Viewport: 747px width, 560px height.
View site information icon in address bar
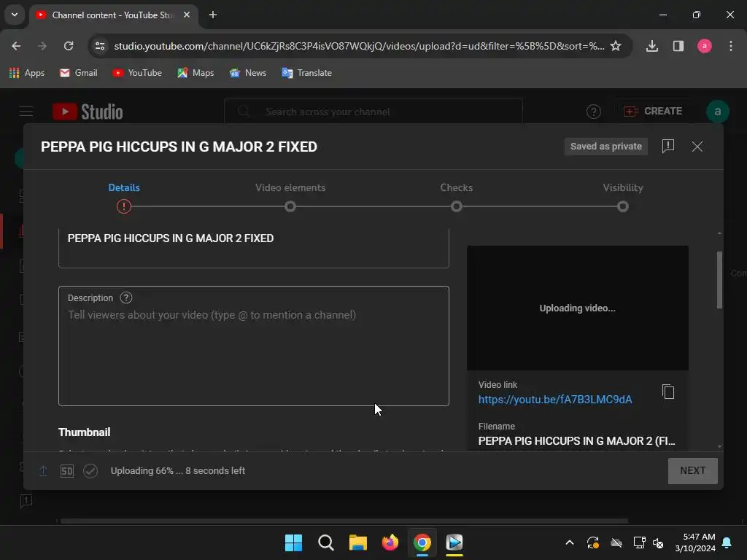click(x=100, y=46)
